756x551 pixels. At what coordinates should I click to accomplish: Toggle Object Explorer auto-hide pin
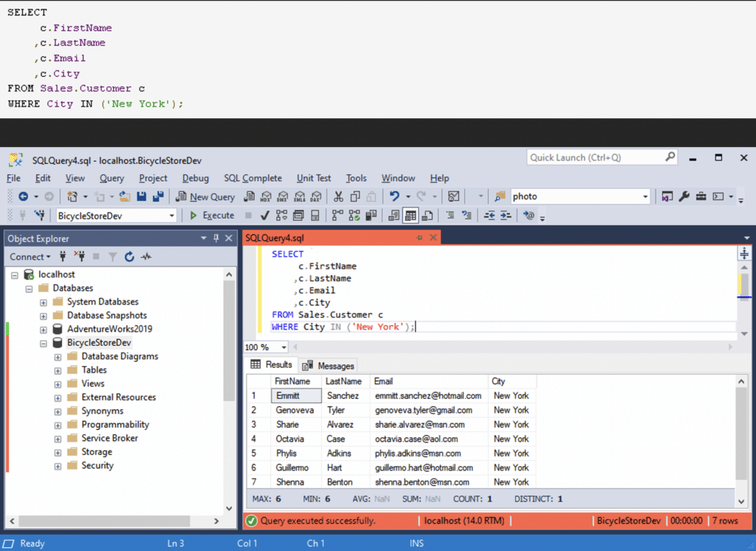point(216,239)
